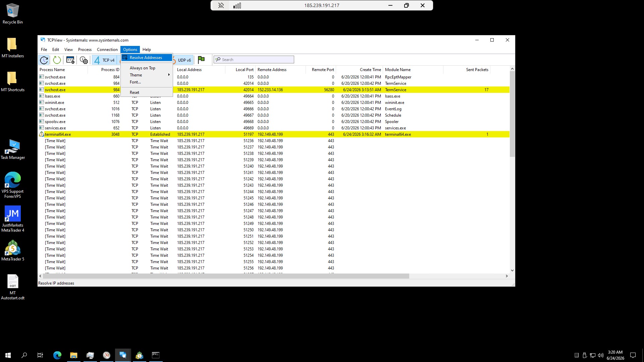Sort by Remote Port column header
Image resolution: width=644 pixels, height=362 pixels.
pos(321,70)
